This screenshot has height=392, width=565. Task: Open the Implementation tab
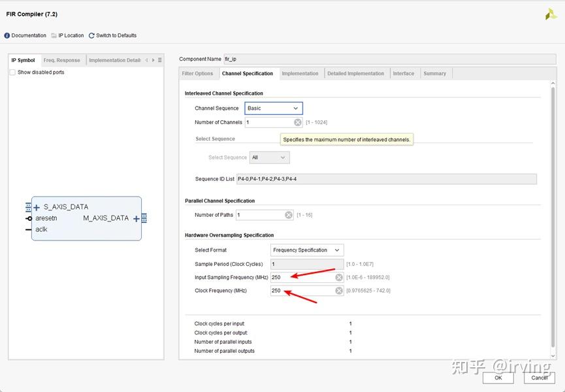(x=300, y=73)
